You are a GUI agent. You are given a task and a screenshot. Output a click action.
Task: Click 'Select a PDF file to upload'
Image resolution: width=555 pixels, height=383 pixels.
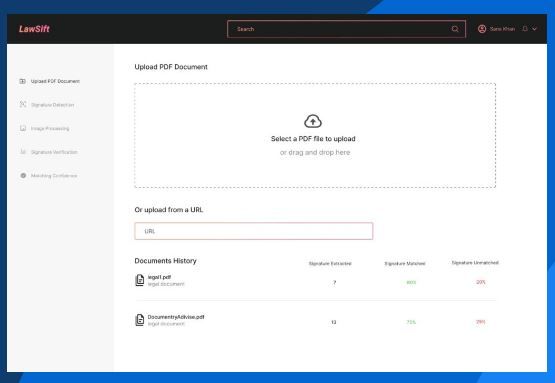(x=313, y=139)
